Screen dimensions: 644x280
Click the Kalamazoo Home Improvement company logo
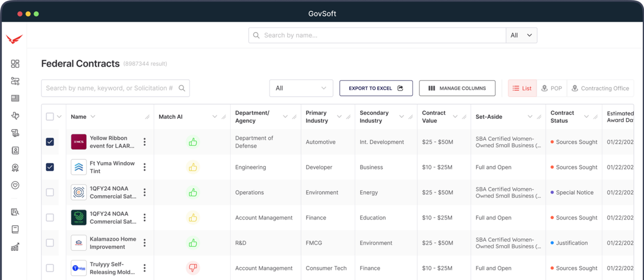click(79, 243)
